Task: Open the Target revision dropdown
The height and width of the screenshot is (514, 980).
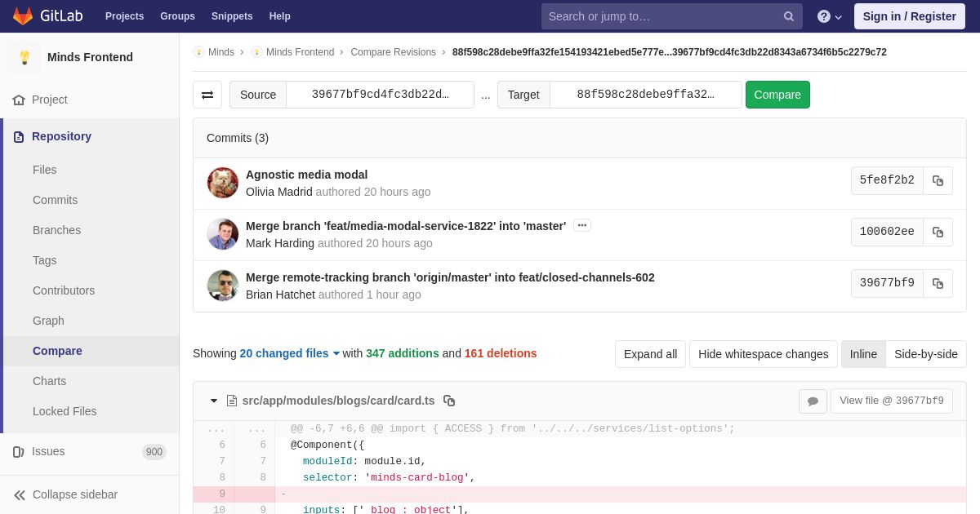Action: coord(645,95)
